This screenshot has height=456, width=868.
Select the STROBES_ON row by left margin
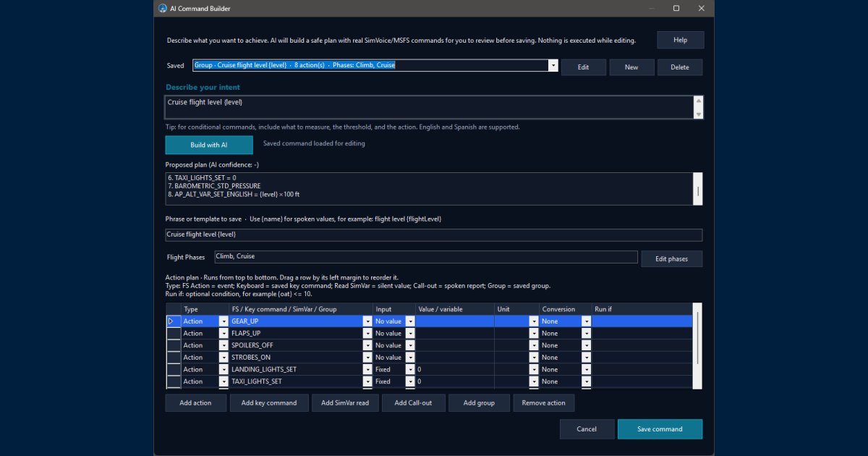coord(174,358)
